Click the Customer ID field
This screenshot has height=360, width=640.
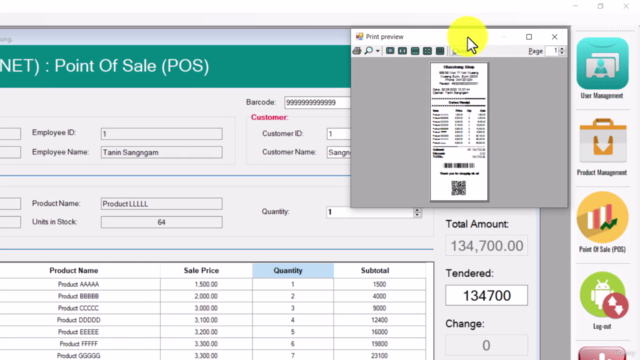[x=338, y=133]
